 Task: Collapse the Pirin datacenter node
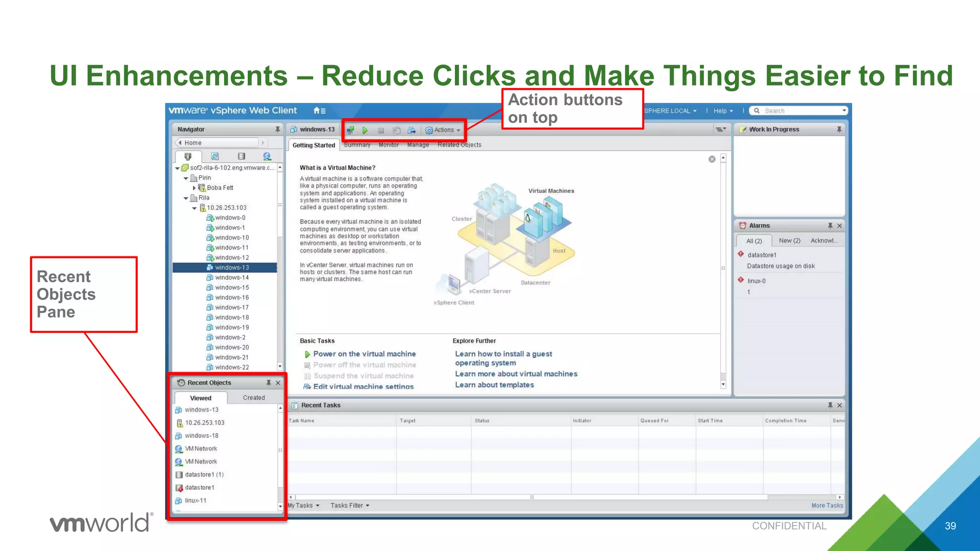tap(186, 178)
